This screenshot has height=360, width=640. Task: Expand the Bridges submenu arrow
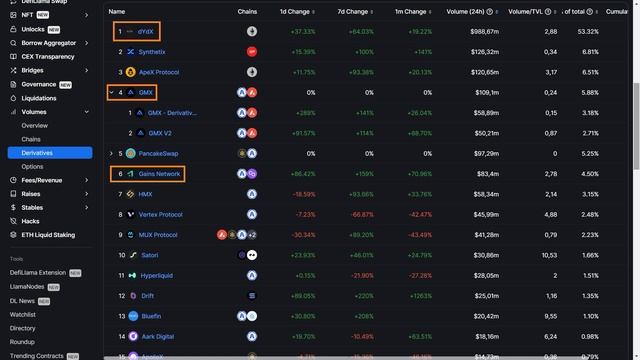[87, 70]
